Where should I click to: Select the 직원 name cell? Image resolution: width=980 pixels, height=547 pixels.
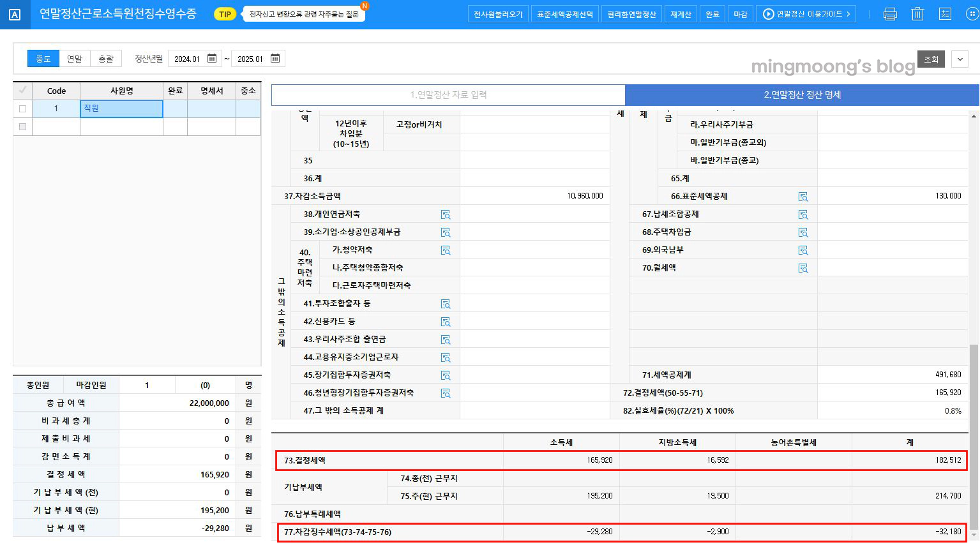pyautogui.click(x=121, y=109)
